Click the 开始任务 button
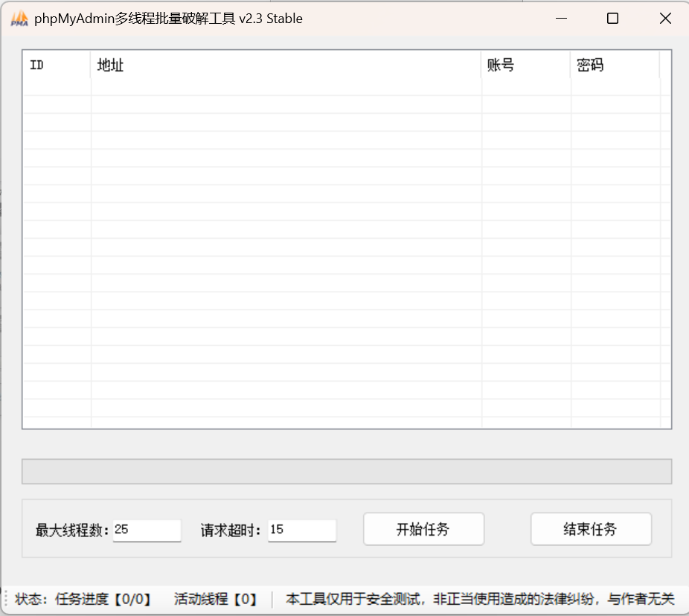This screenshot has width=689, height=616. (x=423, y=529)
